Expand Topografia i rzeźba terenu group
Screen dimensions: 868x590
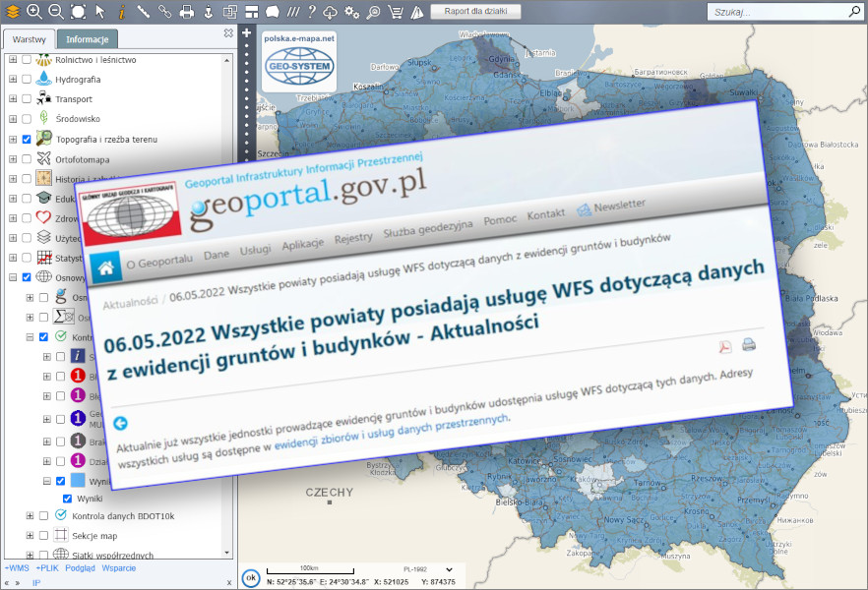tap(13, 140)
